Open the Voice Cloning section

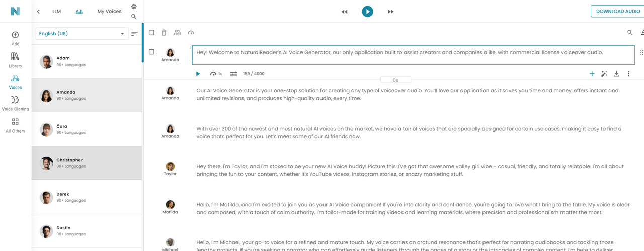point(15,104)
